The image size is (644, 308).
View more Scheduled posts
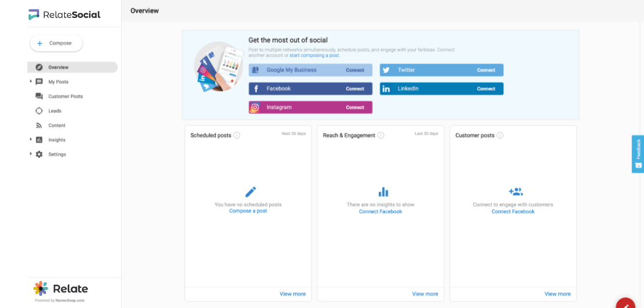tap(293, 294)
